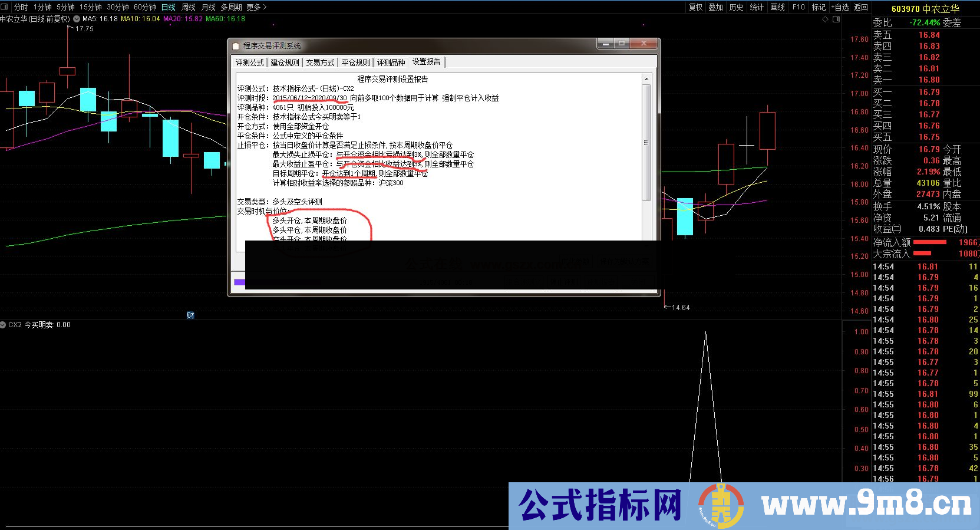Click the 买一 price 16.79

tap(929, 92)
